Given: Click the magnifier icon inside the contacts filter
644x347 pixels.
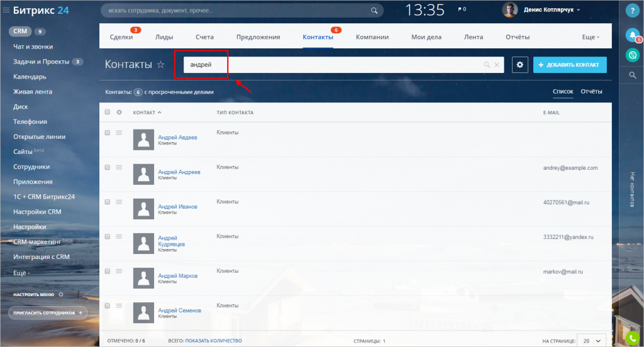Looking at the screenshot, I should (x=487, y=65).
